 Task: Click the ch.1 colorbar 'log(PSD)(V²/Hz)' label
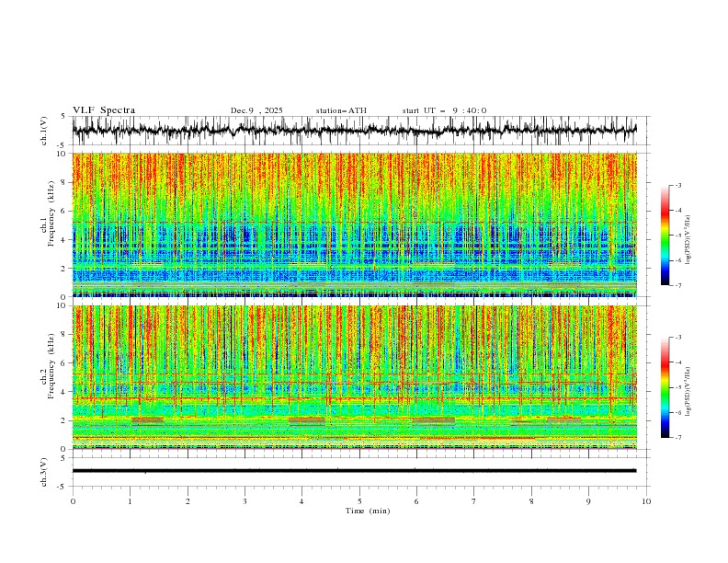click(x=688, y=240)
